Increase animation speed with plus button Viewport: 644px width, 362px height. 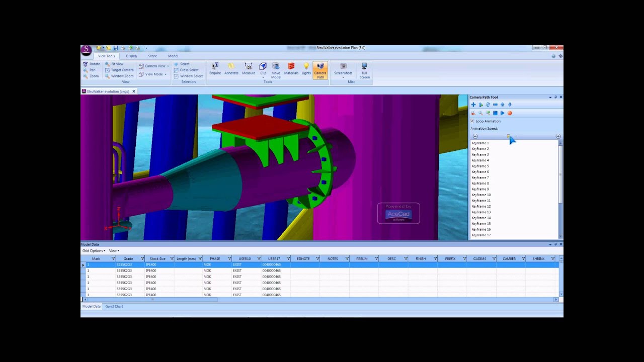558,136
